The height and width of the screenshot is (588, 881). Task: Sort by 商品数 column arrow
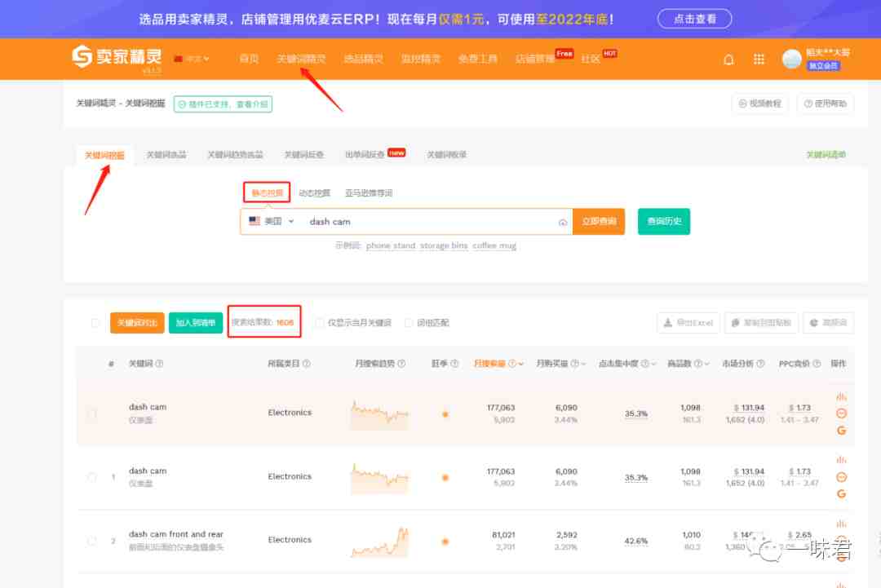click(x=706, y=364)
